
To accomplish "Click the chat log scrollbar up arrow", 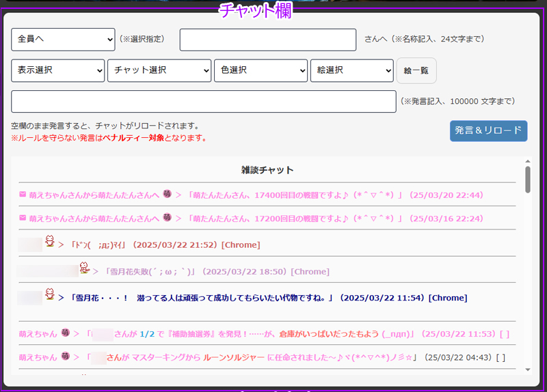I will 527,162.
